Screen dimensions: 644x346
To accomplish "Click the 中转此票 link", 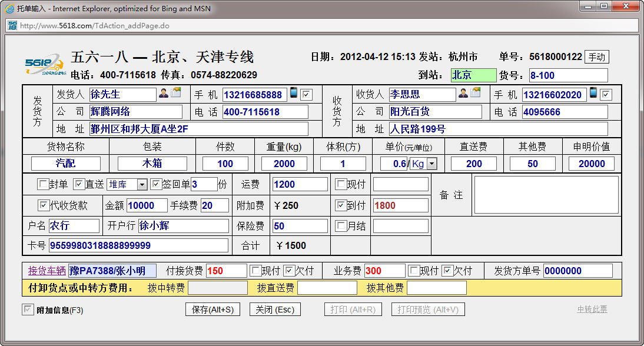I will click(592, 310).
